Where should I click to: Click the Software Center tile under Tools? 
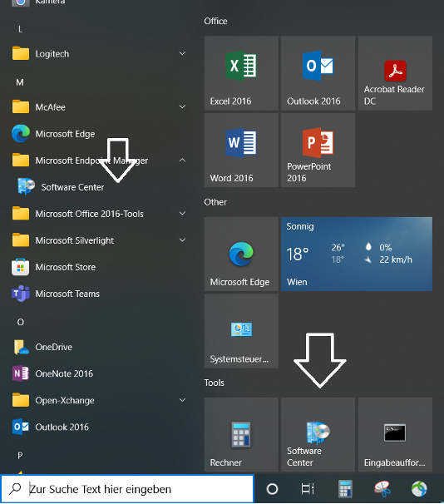(318, 435)
